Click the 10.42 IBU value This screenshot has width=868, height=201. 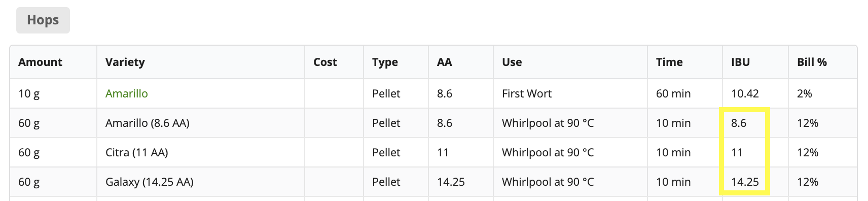point(745,93)
